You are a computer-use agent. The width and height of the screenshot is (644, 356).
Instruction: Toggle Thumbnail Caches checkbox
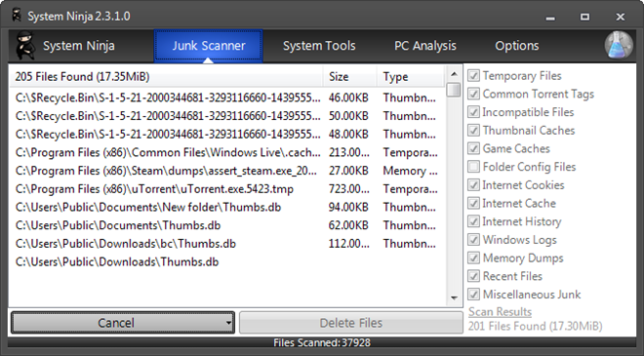(x=473, y=130)
